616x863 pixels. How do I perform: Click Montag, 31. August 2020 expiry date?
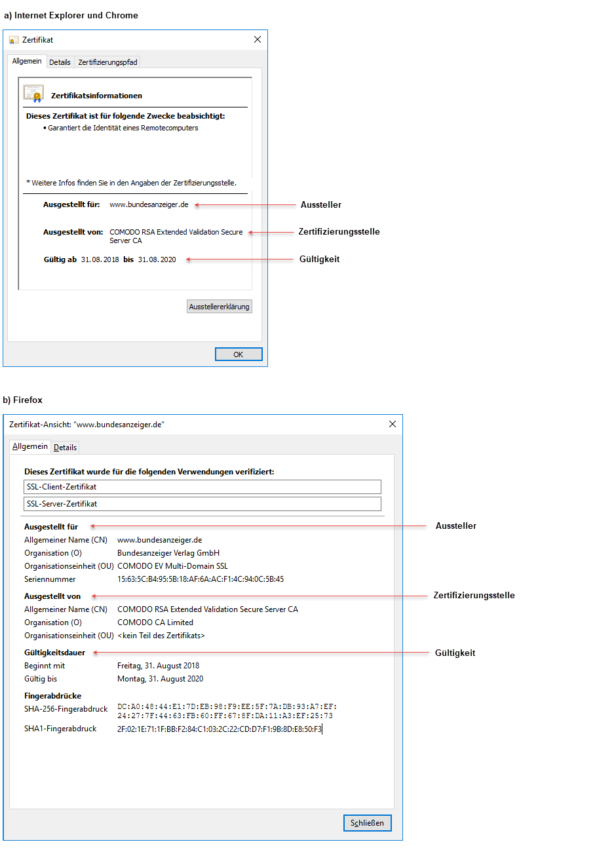point(160,679)
